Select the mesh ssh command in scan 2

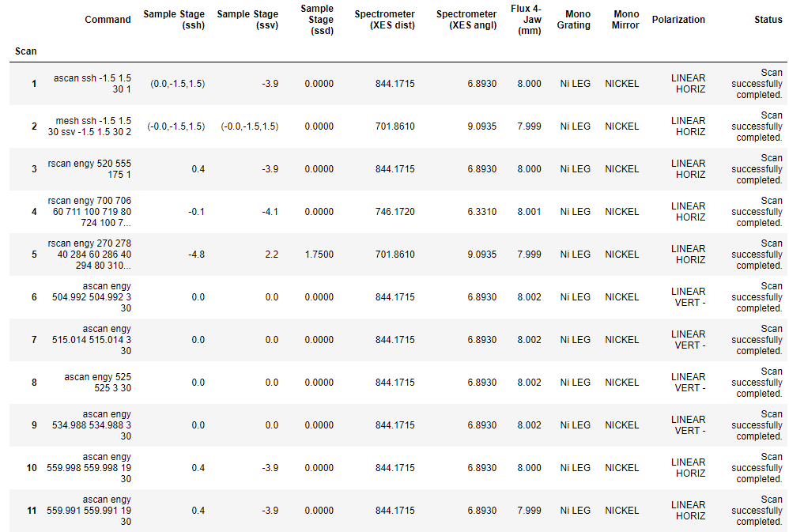[89, 126]
